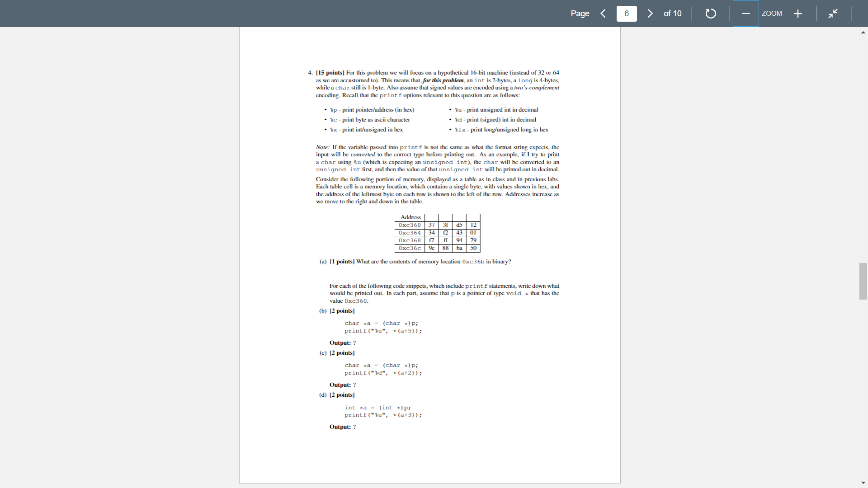
Task: Click the 'printf("%u", *(a+5));' code line
Action: 383,331
